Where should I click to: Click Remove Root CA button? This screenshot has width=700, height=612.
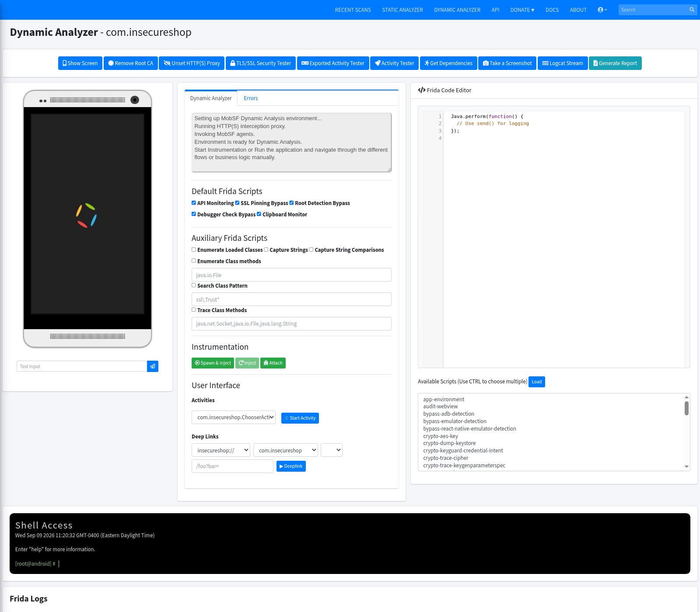pyautogui.click(x=131, y=63)
